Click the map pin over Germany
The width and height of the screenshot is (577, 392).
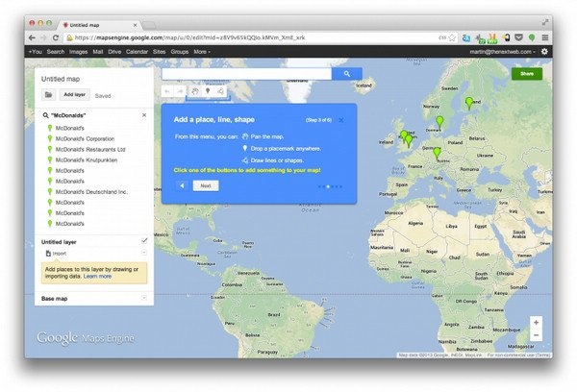pyautogui.click(x=437, y=153)
